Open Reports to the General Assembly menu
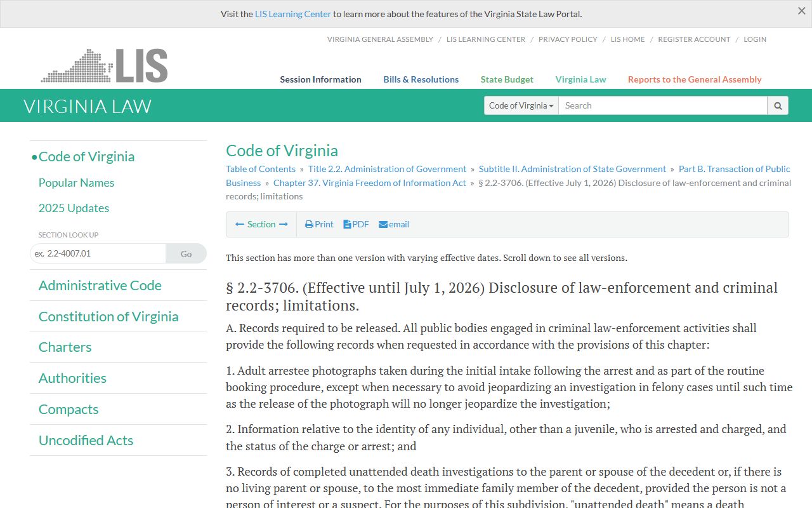812x508 pixels. tap(695, 79)
